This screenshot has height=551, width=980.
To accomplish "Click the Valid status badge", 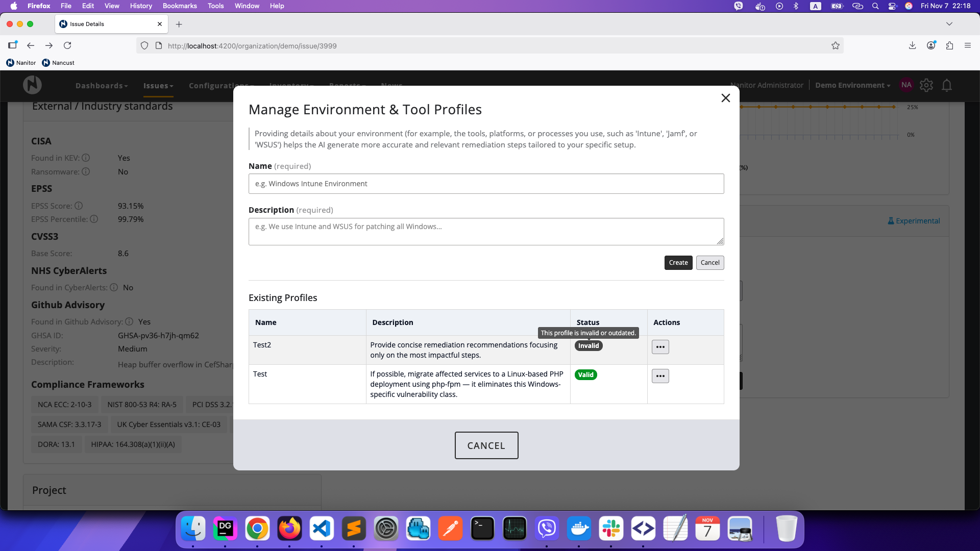I will (585, 375).
